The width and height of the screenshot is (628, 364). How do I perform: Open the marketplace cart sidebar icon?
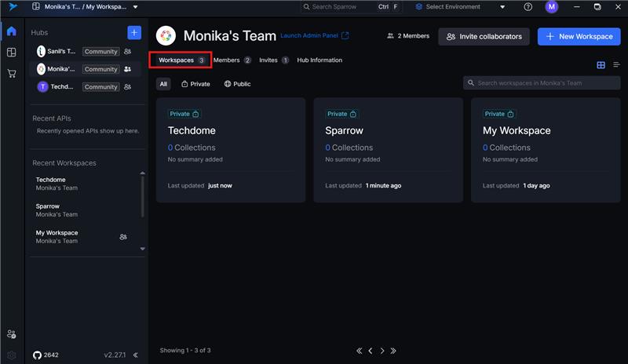(x=12, y=73)
